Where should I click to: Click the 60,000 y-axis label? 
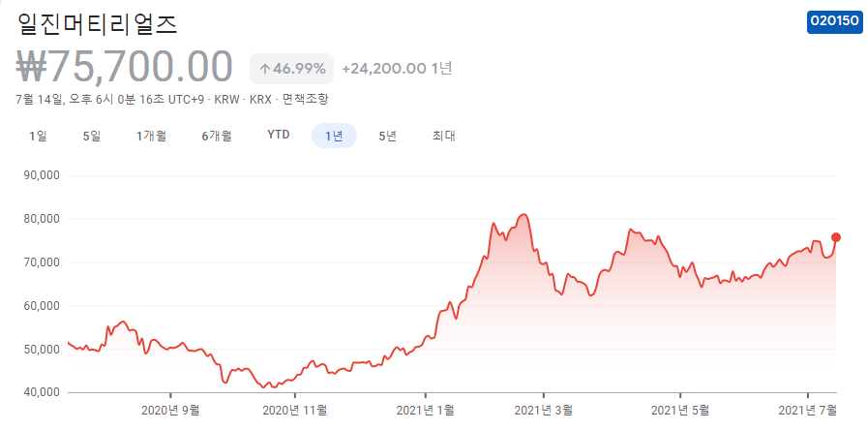point(42,306)
